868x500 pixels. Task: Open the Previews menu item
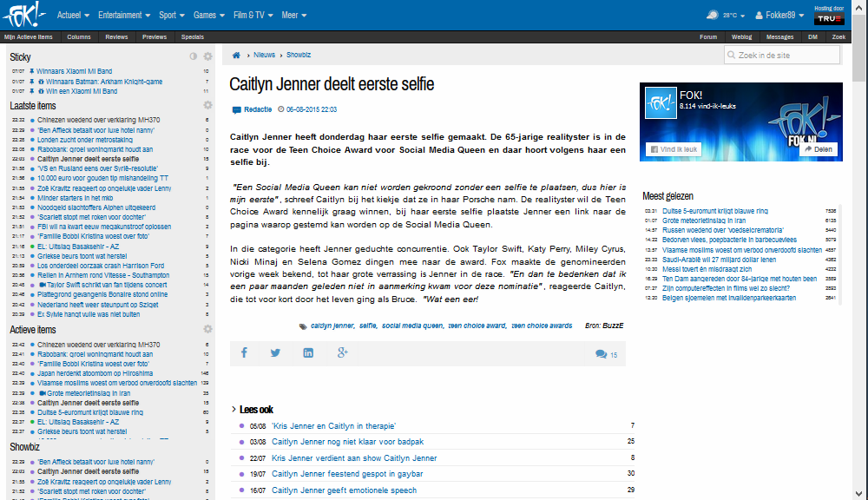(x=155, y=37)
